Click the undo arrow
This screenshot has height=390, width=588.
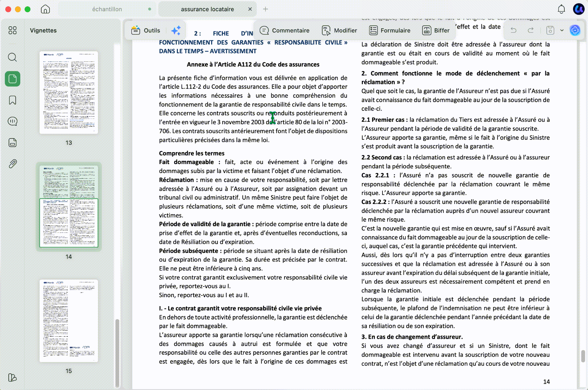pyautogui.click(x=514, y=30)
